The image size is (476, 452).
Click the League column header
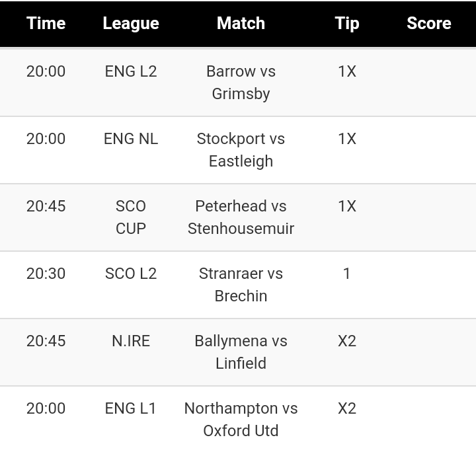[131, 23]
